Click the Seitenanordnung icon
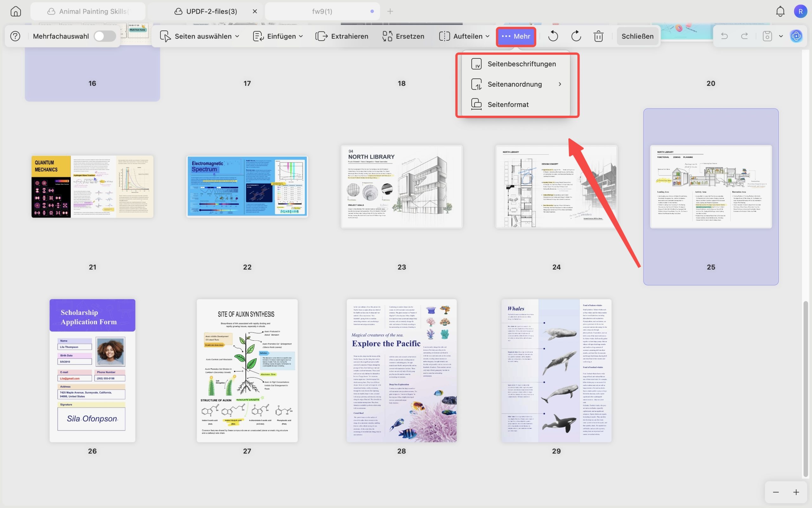The height and width of the screenshot is (508, 812). pyautogui.click(x=476, y=84)
